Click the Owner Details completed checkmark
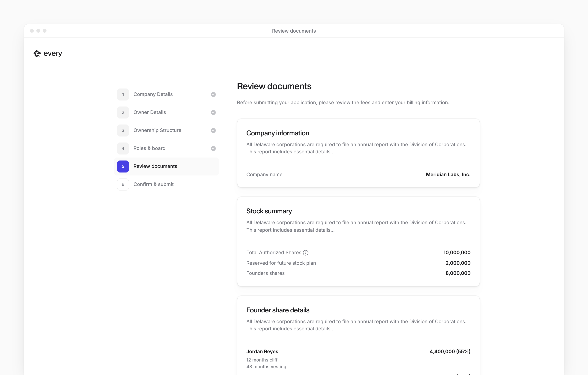 213,112
